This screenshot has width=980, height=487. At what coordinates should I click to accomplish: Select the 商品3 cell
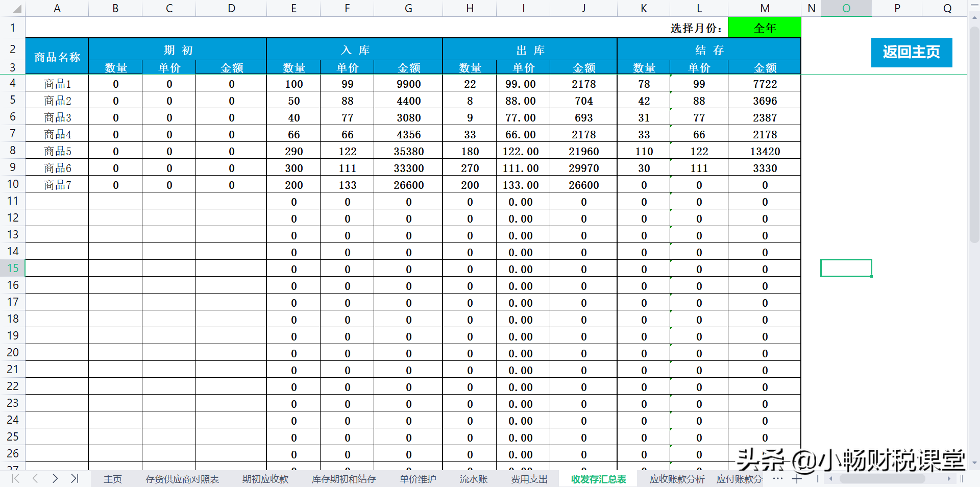57,117
